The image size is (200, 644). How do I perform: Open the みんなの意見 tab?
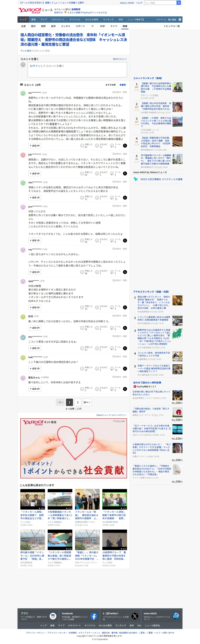click(91, 20)
